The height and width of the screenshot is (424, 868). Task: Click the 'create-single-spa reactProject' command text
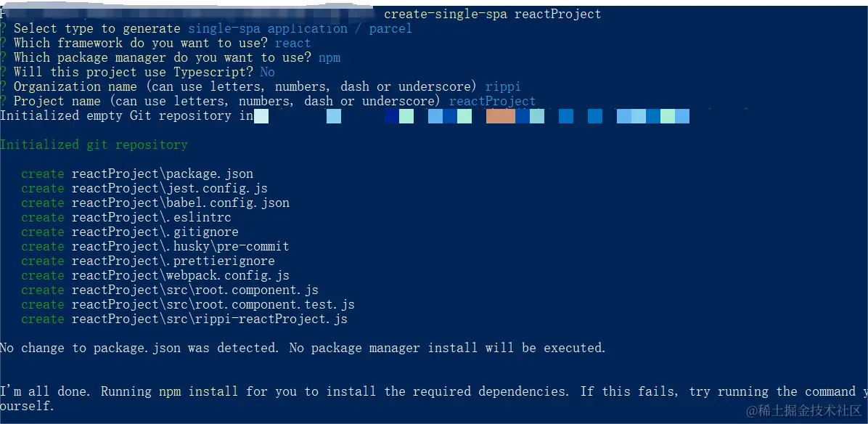(492, 14)
